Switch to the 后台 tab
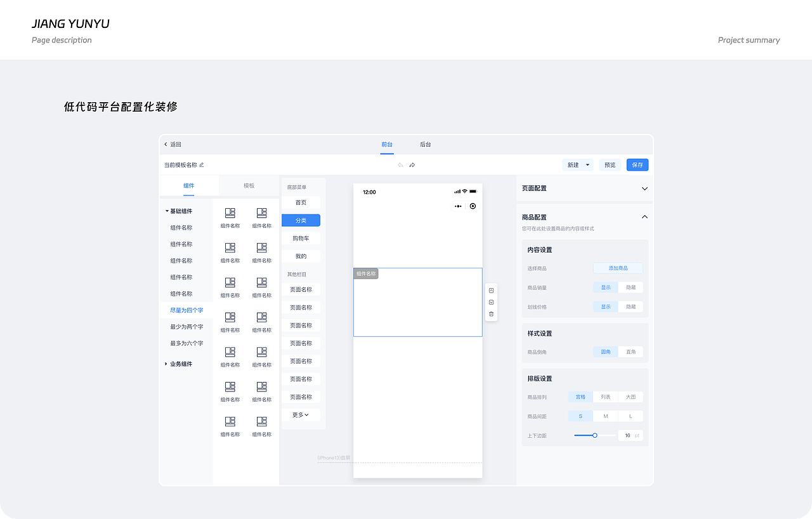The width and height of the screenshot is (812, 519). click(x=425, y=145)
